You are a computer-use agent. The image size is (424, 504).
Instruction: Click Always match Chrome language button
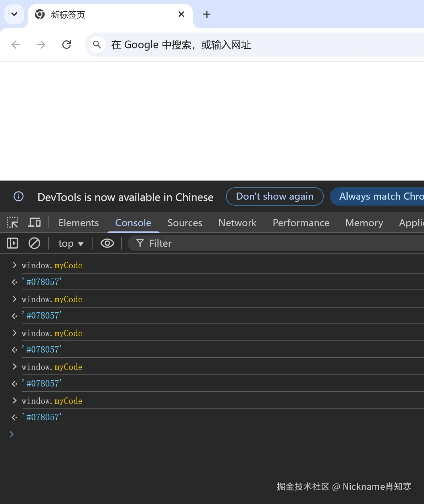pos(377,196)
